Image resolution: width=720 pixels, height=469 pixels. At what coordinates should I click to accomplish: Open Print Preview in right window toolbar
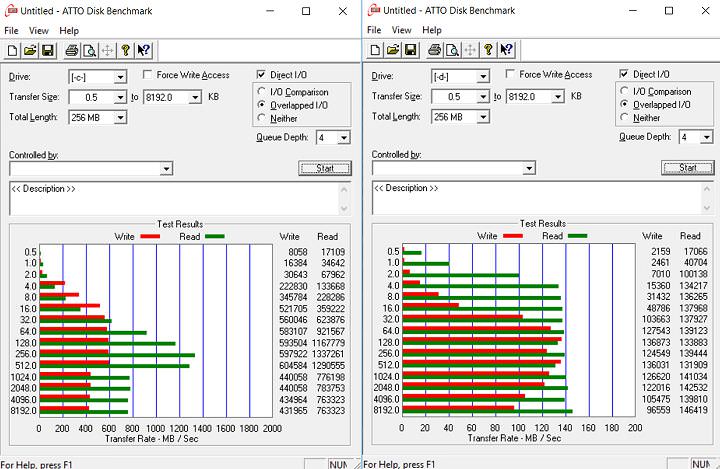pyautogui.click(x=452, y=51)
